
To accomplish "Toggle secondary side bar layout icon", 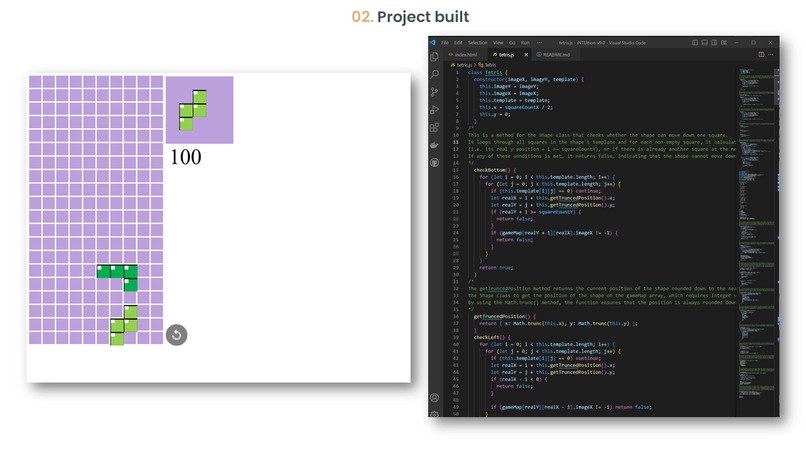I will 714,43.
